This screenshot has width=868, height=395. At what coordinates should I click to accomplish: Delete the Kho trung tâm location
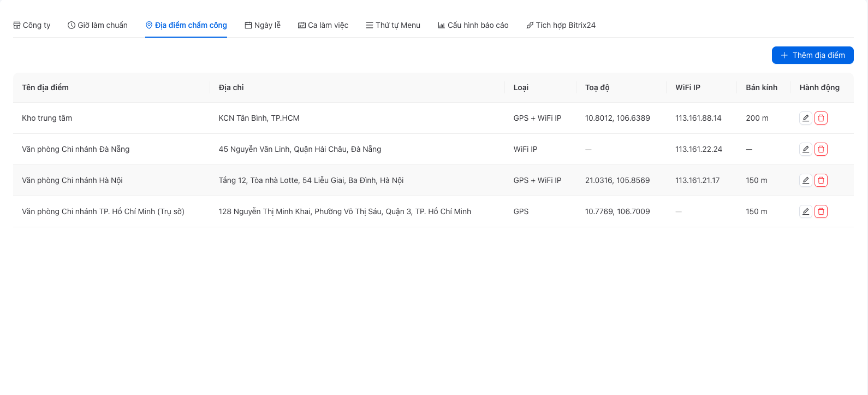821,118
